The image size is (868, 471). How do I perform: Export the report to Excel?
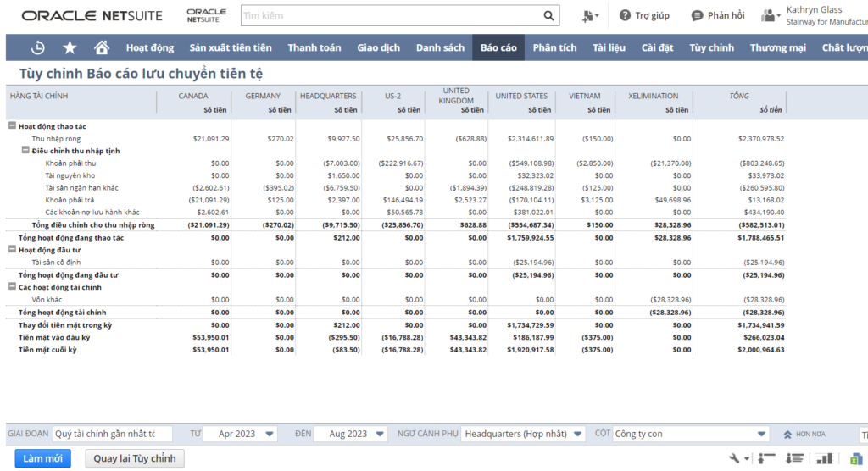(856, 459)
